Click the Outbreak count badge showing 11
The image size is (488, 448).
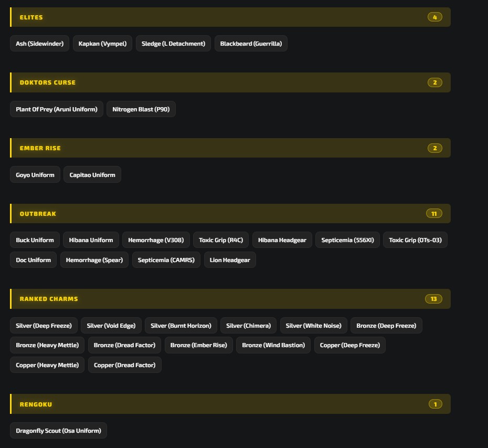(434, 214)
